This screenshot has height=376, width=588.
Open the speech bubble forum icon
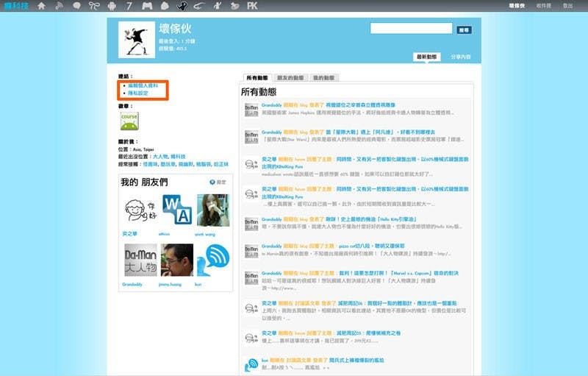[77, 6]
